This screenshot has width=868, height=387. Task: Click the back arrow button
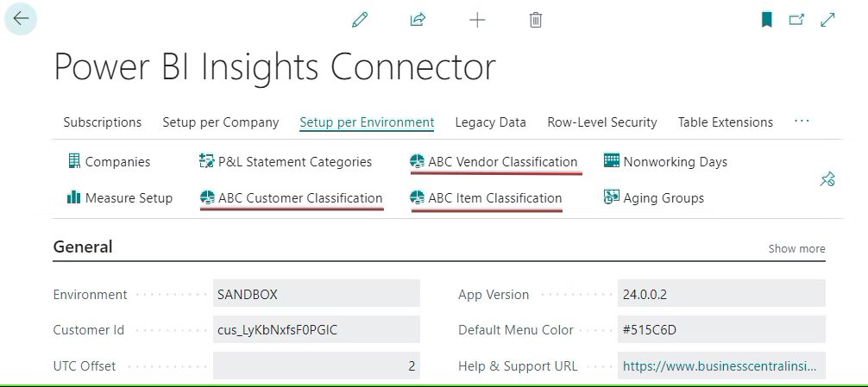coord(21,19)
